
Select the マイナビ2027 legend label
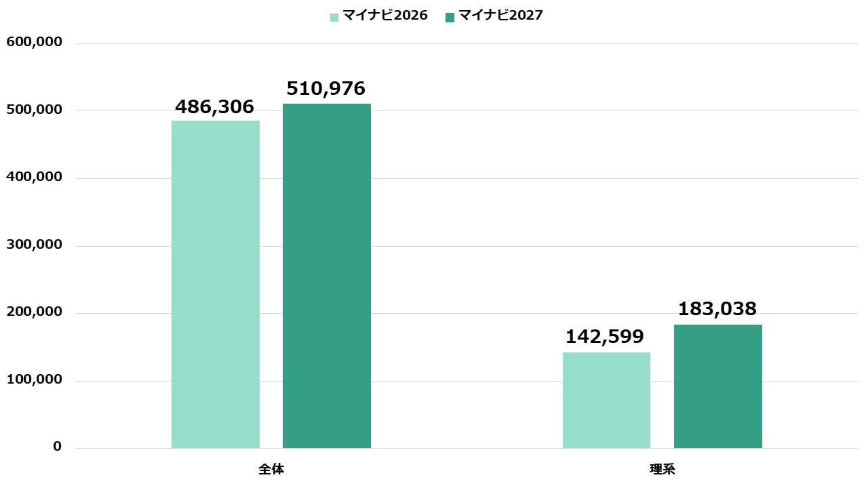tap(500, 16)
